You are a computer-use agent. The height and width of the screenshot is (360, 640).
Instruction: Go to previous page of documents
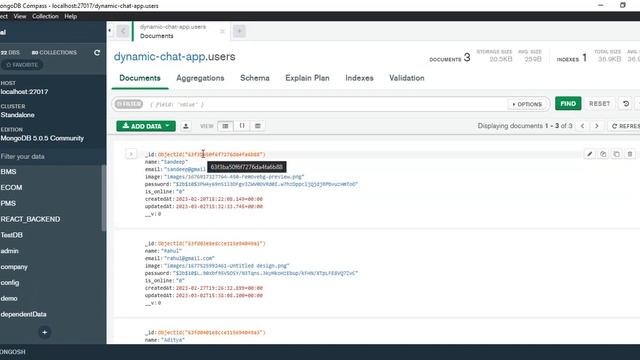click(582, 126)
